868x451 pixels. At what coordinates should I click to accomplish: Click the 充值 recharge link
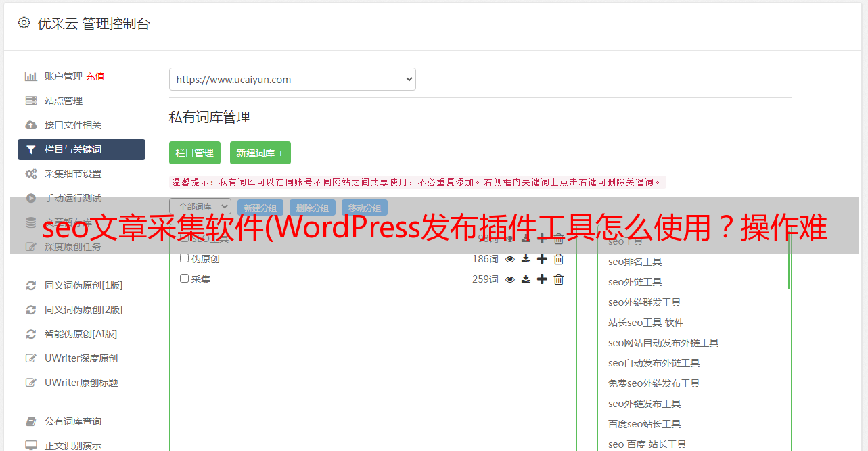coord(95,76)
